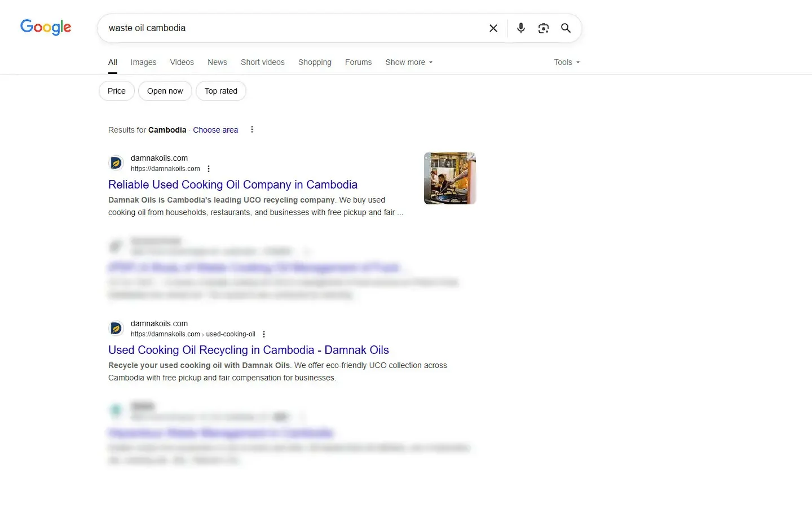Open the three-dot options on the Damnak Oils recycling result
Viewport: 812px width, 508px height.
264,334
